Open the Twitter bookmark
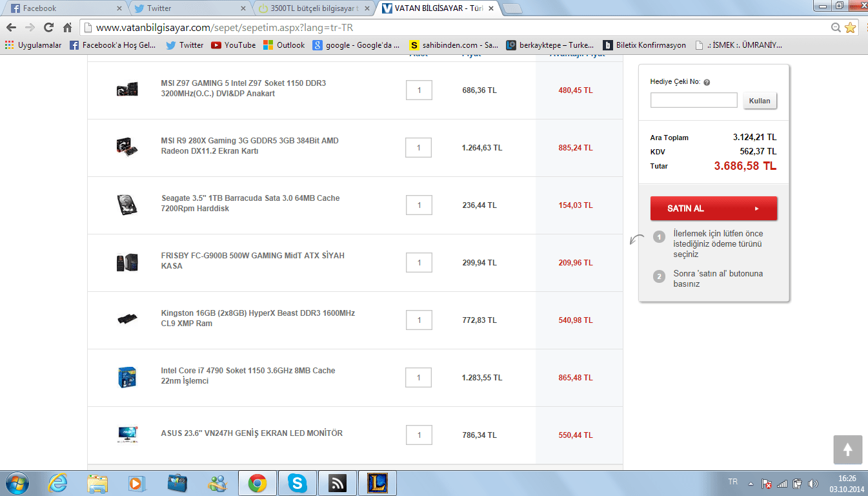The image size is (868, 496). click(185, 45)
